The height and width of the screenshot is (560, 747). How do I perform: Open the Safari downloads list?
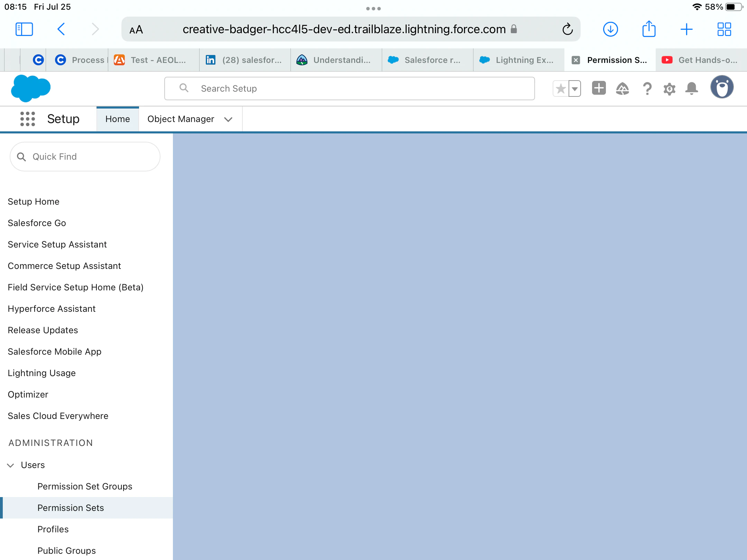click(610, 29)
